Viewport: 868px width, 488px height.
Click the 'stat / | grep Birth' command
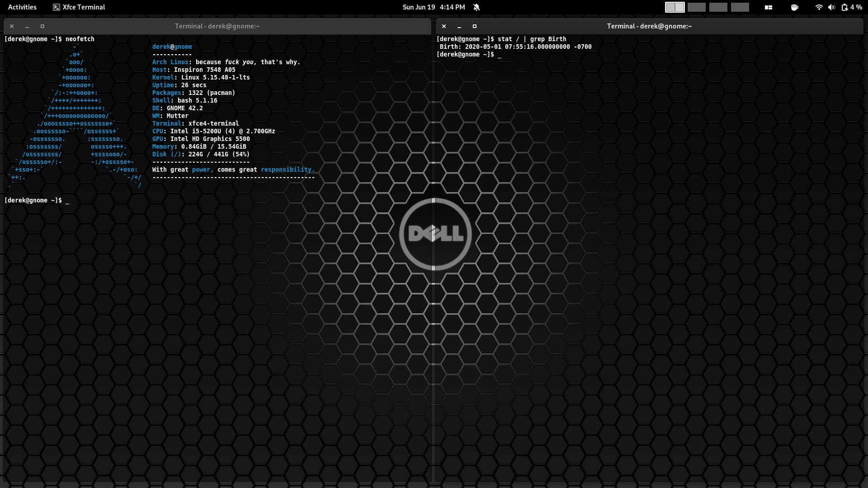532,39
